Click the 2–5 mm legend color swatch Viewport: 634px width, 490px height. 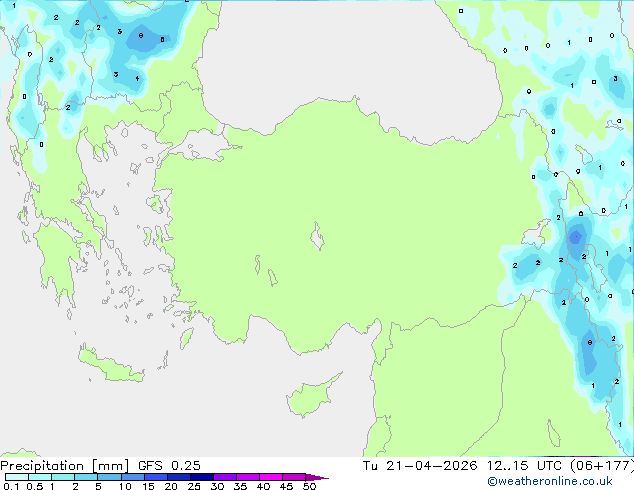tap(86, 477)
